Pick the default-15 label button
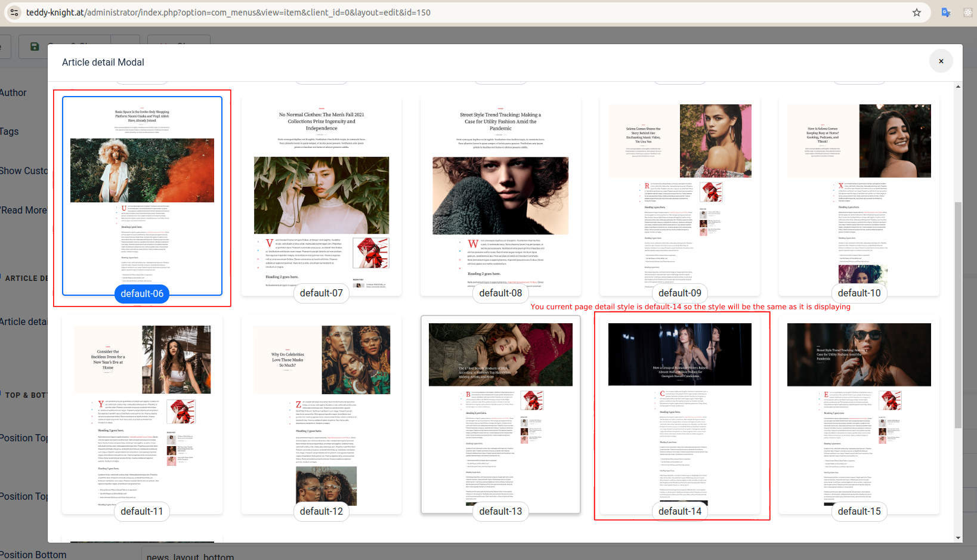This screenshot has height=560, width=977. pyautogui.click(x=859, y=511)
